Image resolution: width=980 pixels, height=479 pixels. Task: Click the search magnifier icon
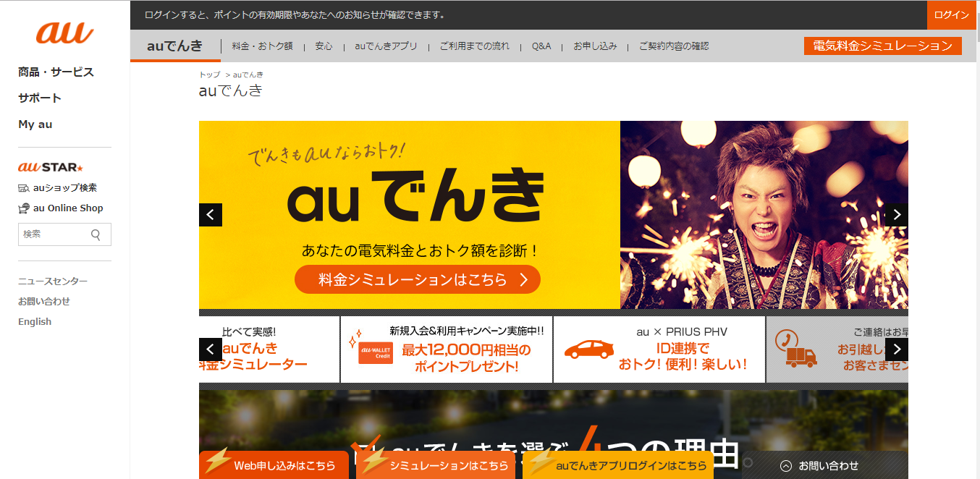[x=96, y=234]
